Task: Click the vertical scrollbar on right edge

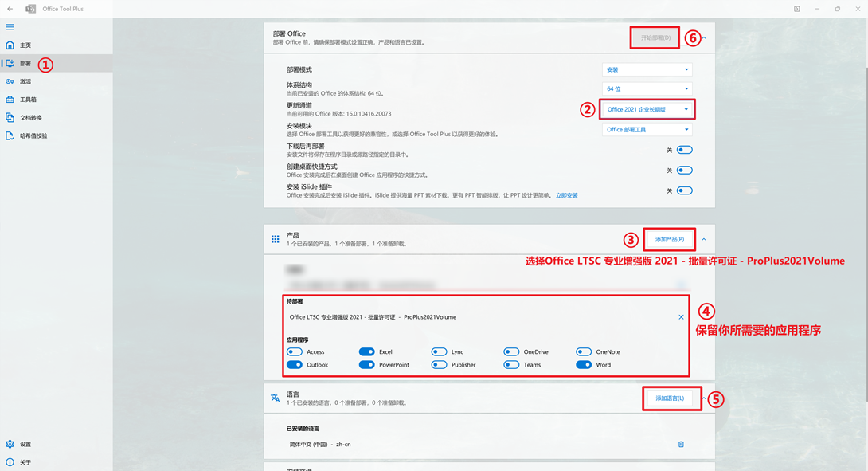Action: (x=866, y=233)
